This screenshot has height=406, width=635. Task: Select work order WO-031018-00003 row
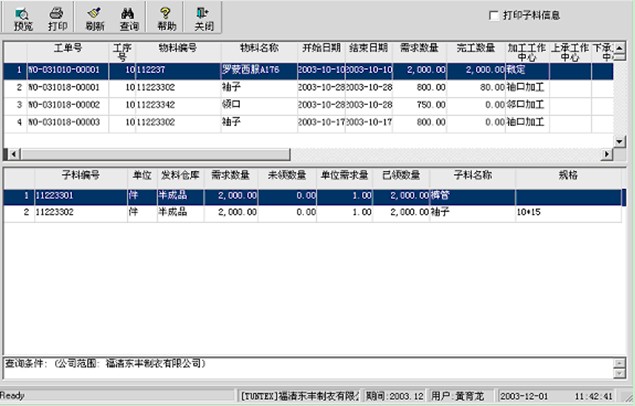66,121
